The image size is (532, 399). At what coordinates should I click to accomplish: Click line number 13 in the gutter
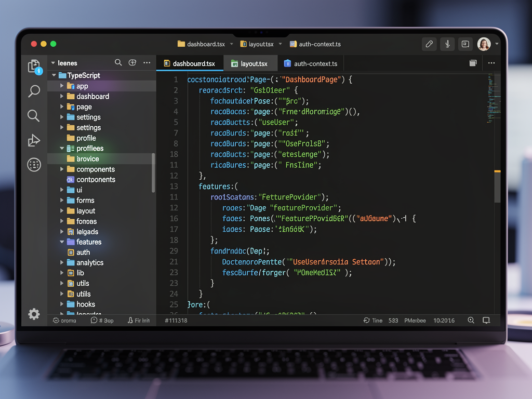[174, 187]
